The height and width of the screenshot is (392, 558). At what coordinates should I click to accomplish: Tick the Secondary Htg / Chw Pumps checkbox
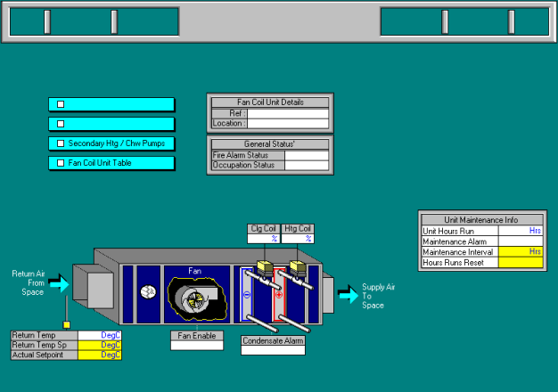[61, 143]
